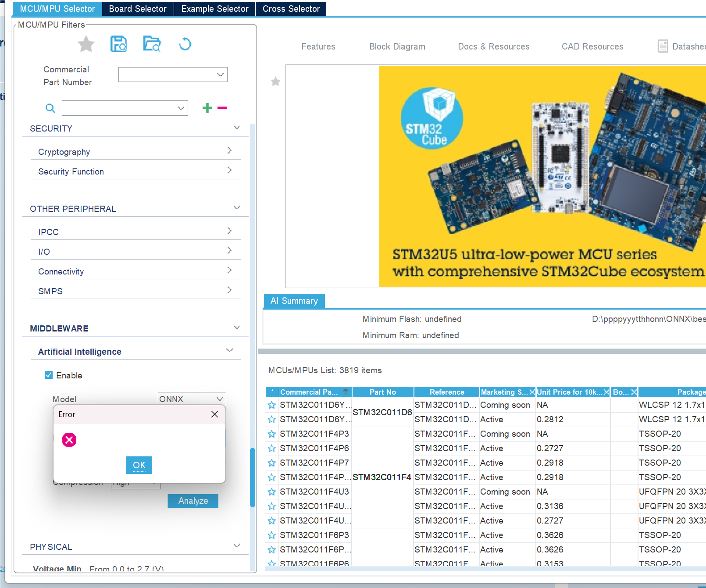706x588 pixels.
Task: Star the STM32C011F4P7 row
Action: [x=272, y=463]
